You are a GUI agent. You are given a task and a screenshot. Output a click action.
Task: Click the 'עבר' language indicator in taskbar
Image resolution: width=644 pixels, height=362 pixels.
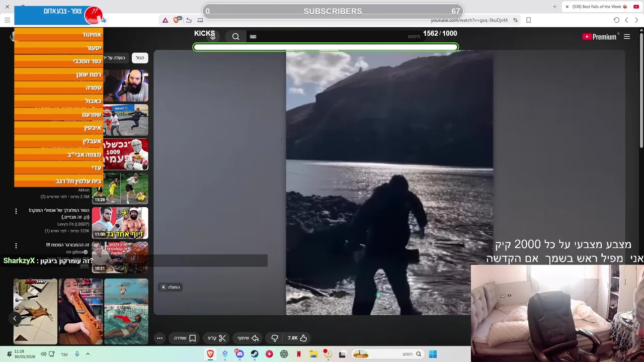point(64,354)
